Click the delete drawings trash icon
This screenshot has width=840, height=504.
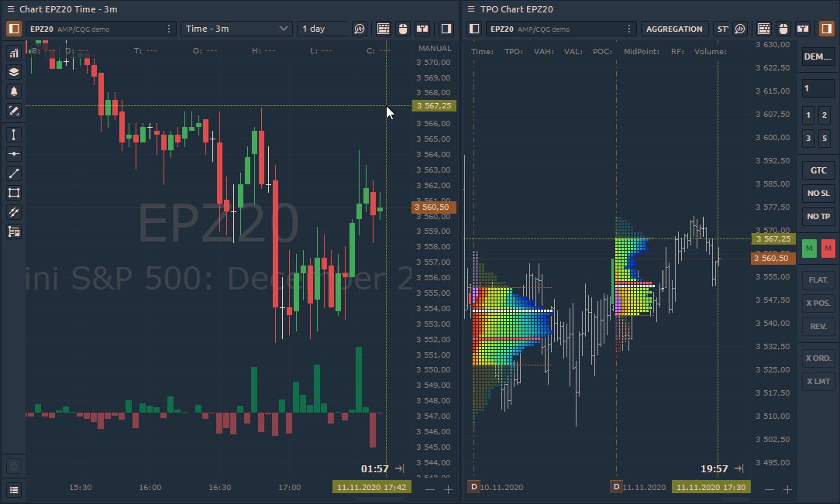[x=14, y=467]
